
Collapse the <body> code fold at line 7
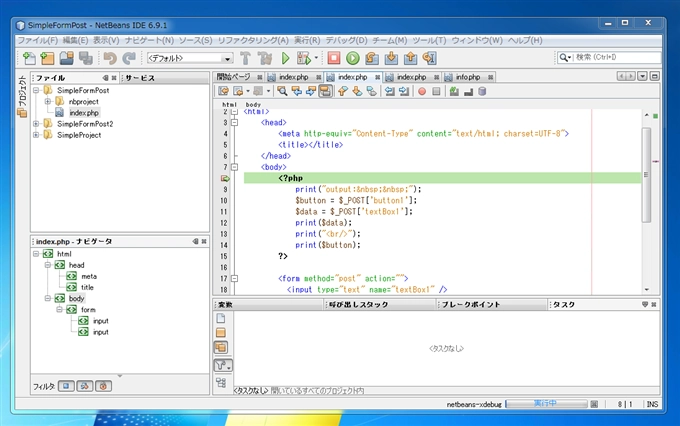[x=235, y=167]
